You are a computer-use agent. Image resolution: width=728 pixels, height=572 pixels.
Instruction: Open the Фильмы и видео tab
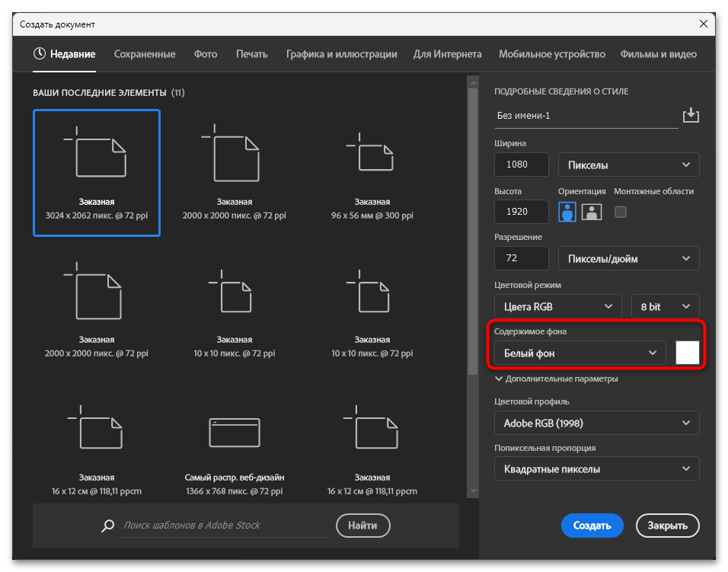point(659,54)
